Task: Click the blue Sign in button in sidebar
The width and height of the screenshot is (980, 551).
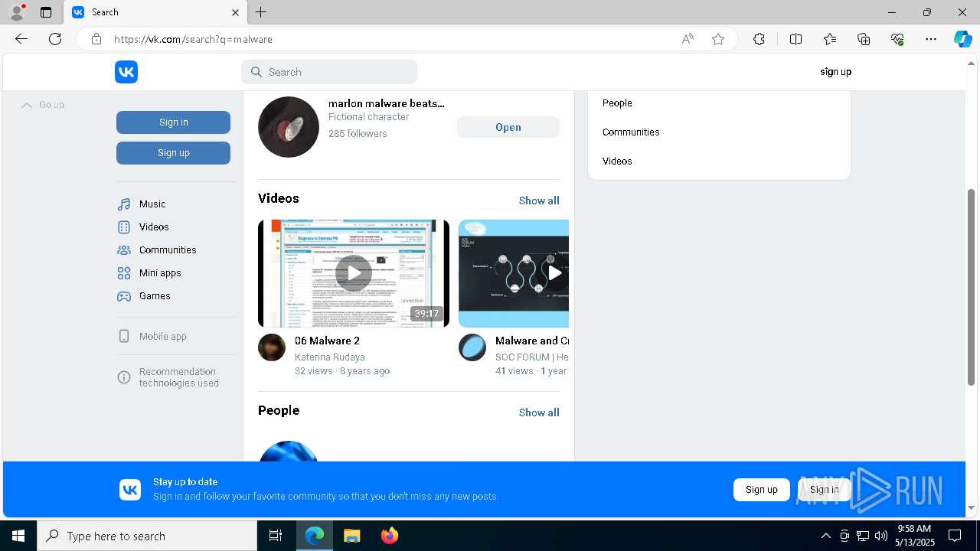Action: [x=173, y=122]
